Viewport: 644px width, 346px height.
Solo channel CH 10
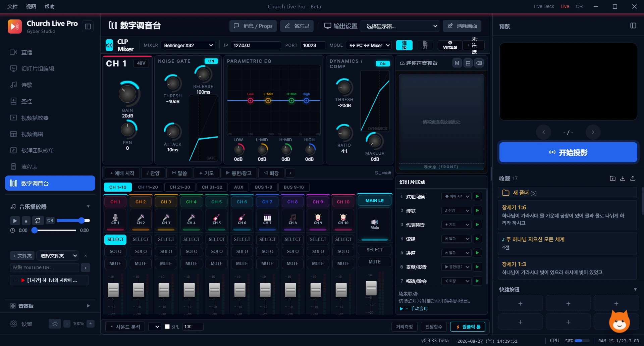tap(343, 251)
